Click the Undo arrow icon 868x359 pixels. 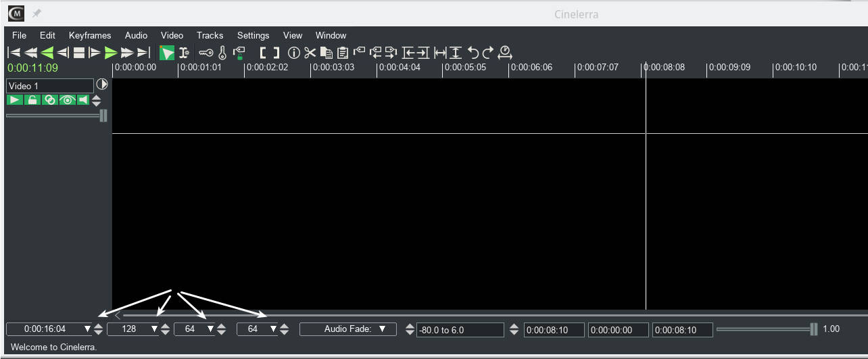[473, 52]
